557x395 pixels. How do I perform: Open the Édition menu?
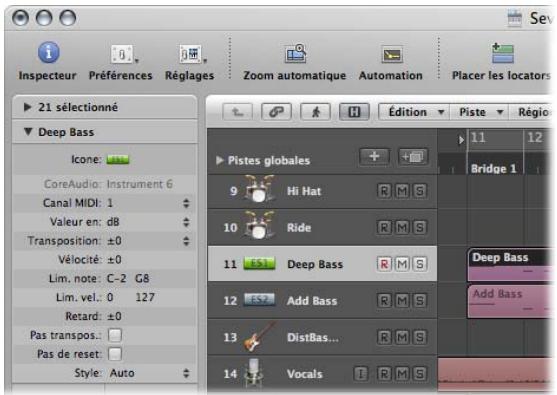(x=414, y=112)
